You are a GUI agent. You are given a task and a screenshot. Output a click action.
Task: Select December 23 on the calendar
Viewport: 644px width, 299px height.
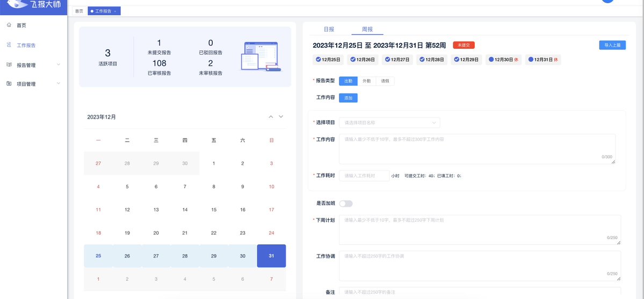[x=243, y=233]
